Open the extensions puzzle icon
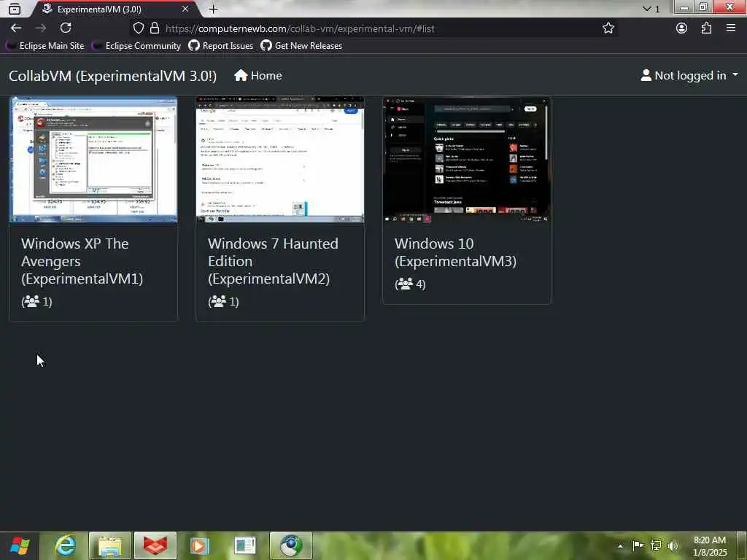747x560 pixels. [706, 28]
